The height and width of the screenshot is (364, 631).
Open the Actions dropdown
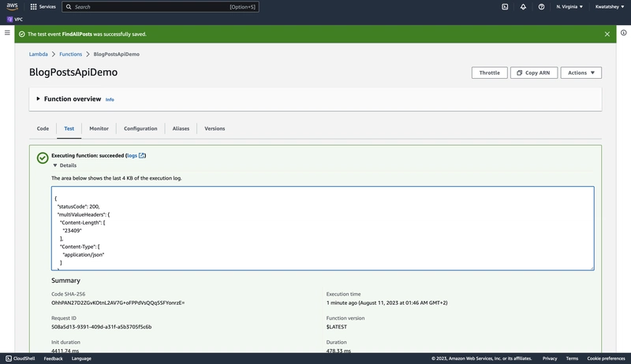(x=581, y=72)
